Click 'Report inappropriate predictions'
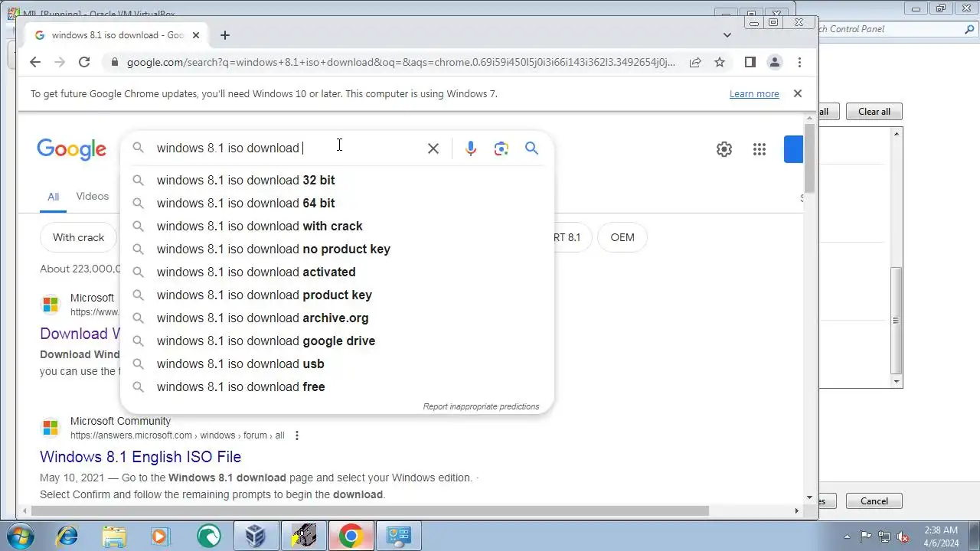The height and width of the screenshot is (551, 980). (x=481, y=406)
